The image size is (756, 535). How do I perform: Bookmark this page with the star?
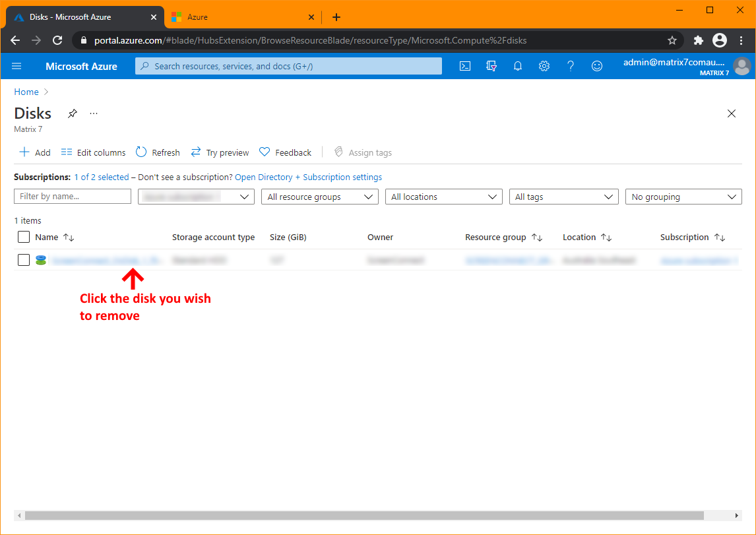[x=672, y=40]
